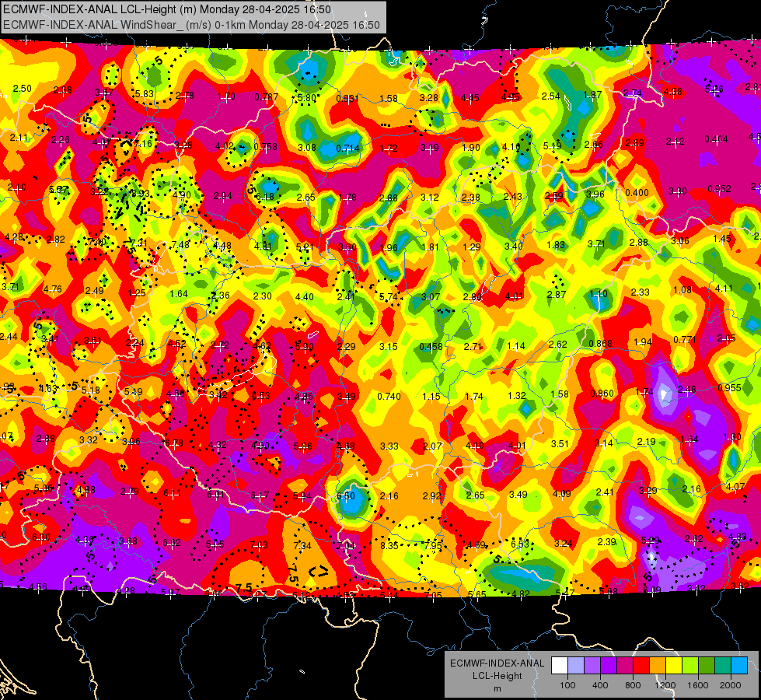Click the wind shear value 1.25
761x700 pixels.
tap(136, 293)
